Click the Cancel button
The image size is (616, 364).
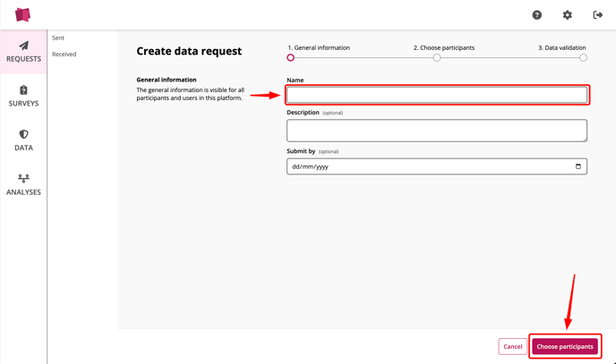click(513, 346)
